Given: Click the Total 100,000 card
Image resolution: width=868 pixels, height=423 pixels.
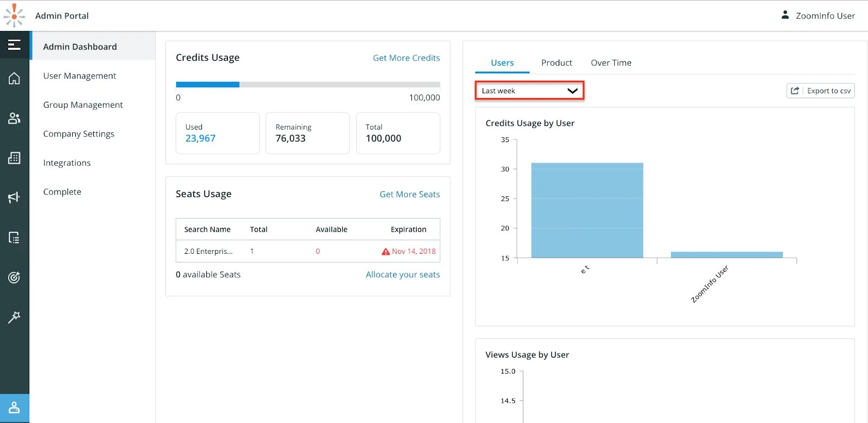Looking at the screenshot, I should (398, 133).
